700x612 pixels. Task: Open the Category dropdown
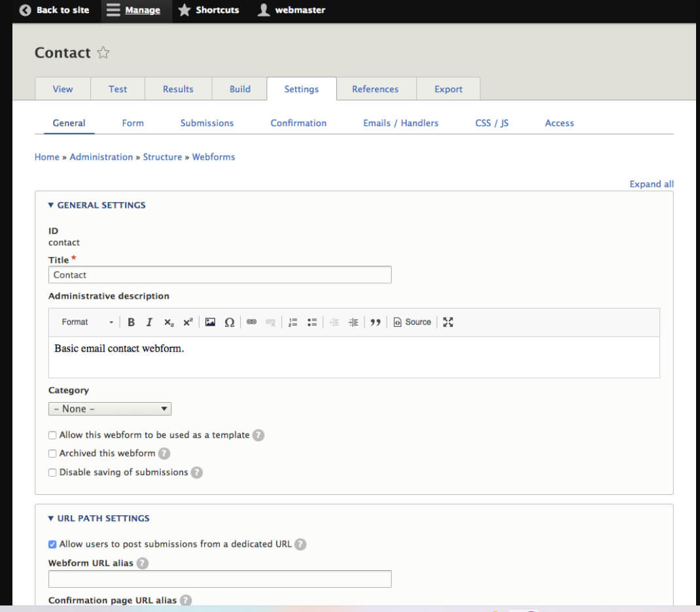109,408
